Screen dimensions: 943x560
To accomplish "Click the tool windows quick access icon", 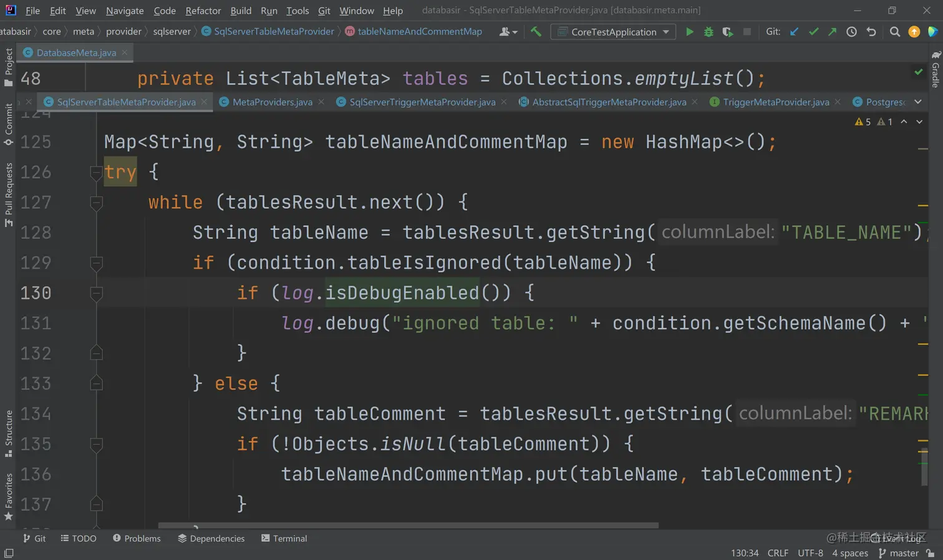I will (9, 553).
